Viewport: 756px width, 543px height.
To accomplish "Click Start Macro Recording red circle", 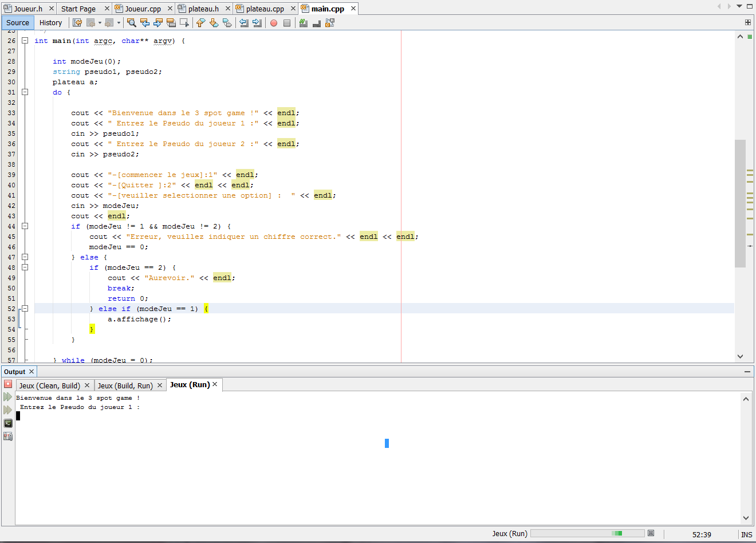I will tap(274, 23).
